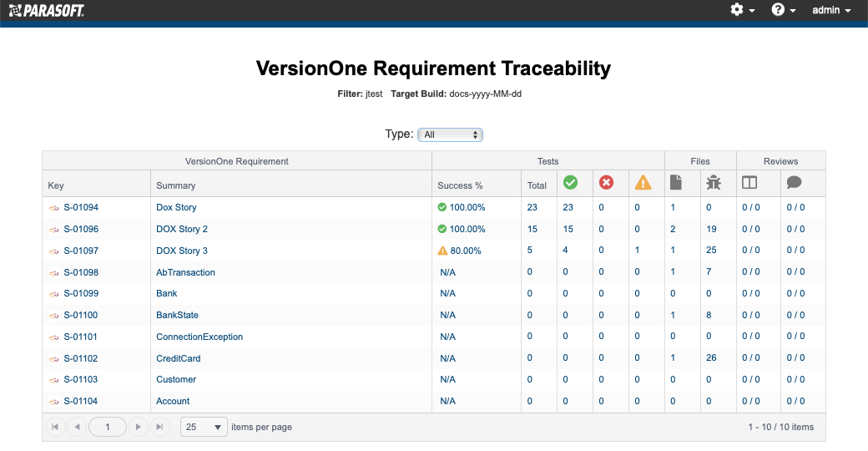Open the DOX Story 3 summary link
868x451 pixels.
pyautogui.click(x=182, y=251)
